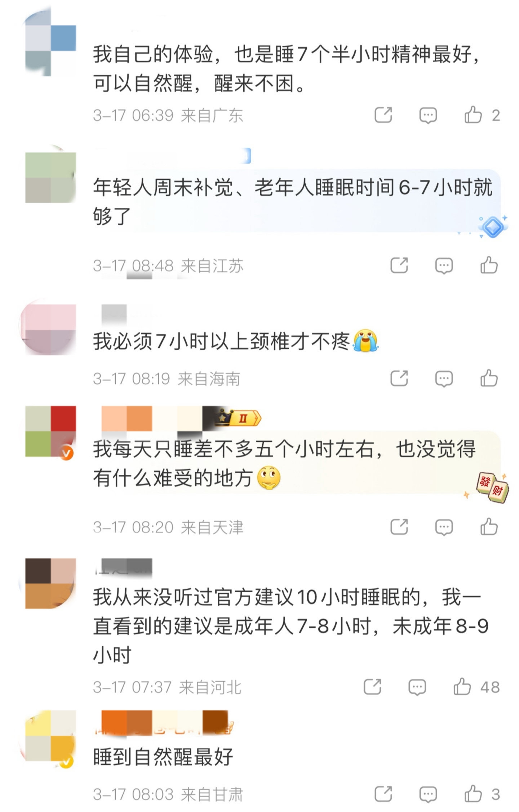Tap the crown membership badge beside username
Viewport: 519px width, 812px height.
(238, 418)
